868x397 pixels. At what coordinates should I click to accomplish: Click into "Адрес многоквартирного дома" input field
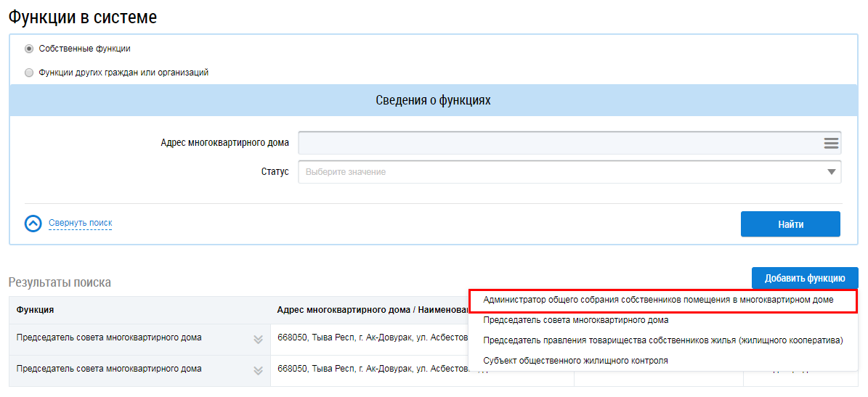click(559, 143)
